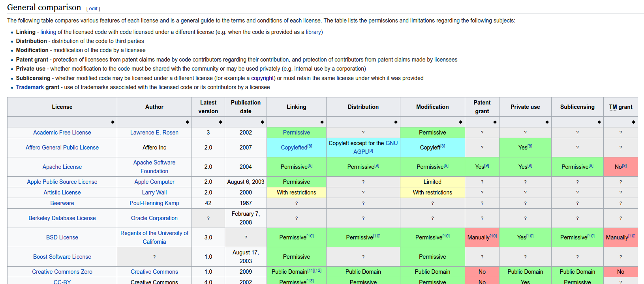Jump to footnote 13 in CC-BY Linking cell
This screenshot has height=284, width=644.
coord(310,281)
